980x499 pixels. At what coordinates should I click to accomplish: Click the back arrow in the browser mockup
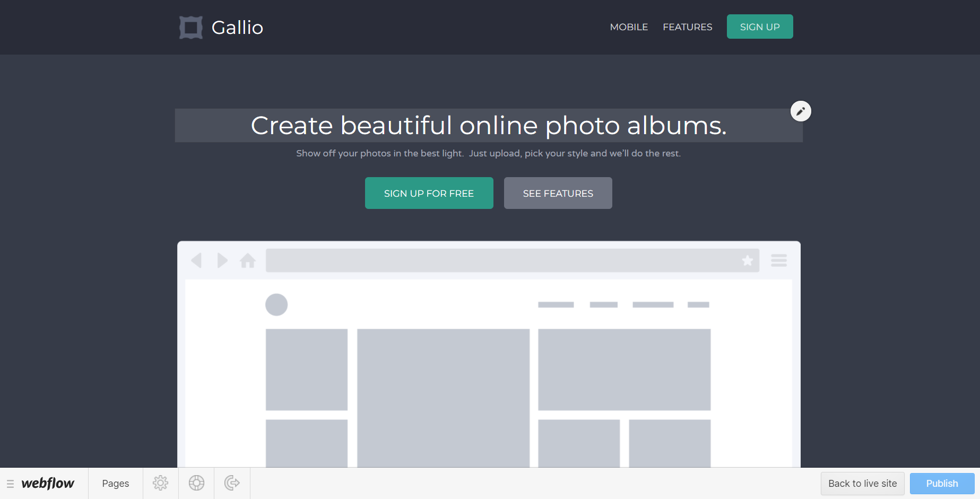(x=197, y=260)
